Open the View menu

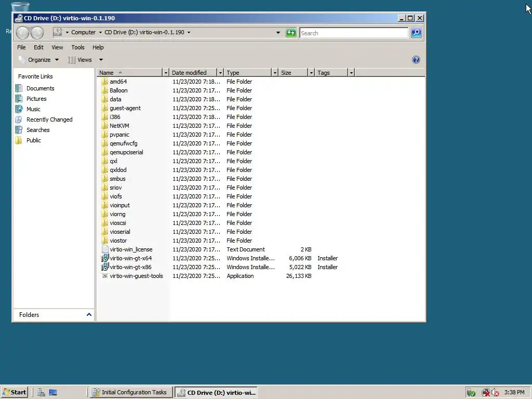(57, 47)
